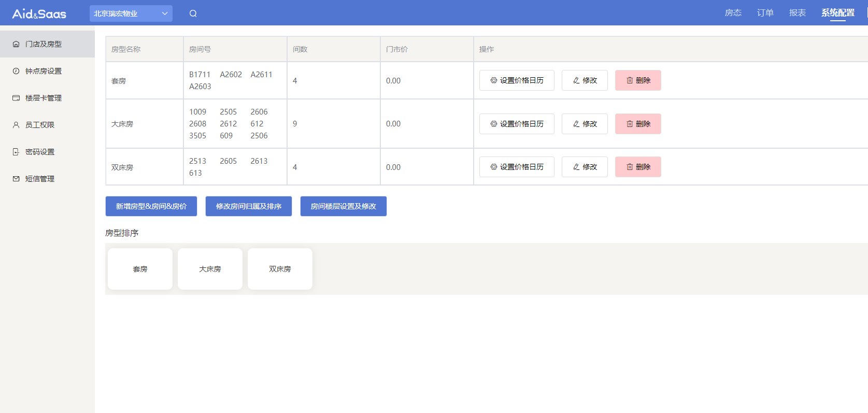Expand the 北京瑞宏物业 store dropdown

tap(131, 13)
